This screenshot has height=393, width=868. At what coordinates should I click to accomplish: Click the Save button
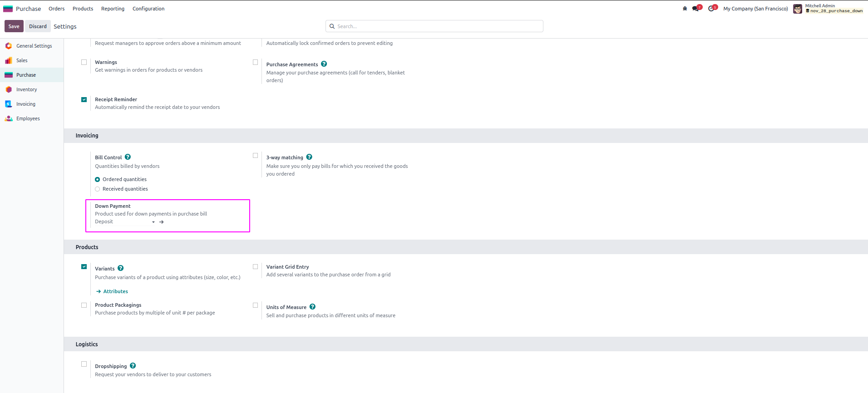14,26
